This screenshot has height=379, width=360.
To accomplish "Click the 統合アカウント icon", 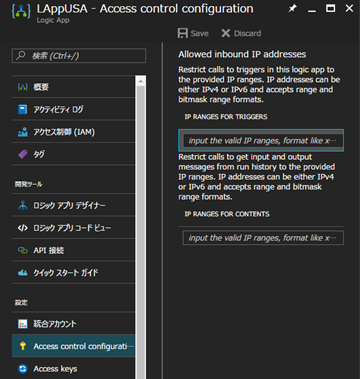I will [x=23, y=324].
